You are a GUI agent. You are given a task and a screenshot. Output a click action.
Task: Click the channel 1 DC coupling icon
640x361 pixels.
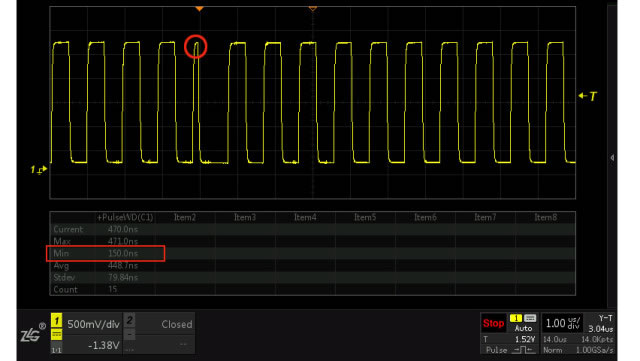pos(56,335)
